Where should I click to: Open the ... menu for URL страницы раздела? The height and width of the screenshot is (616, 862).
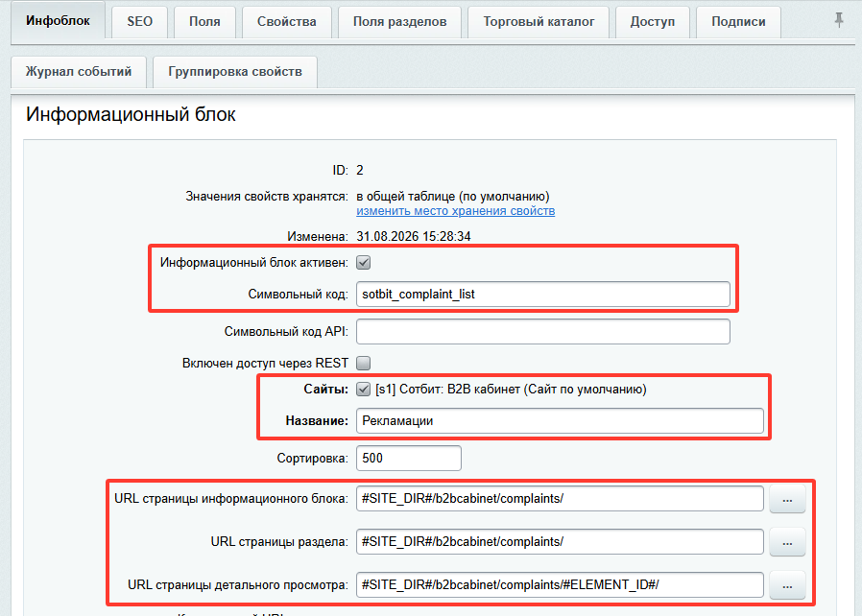(x=787, y=542)
